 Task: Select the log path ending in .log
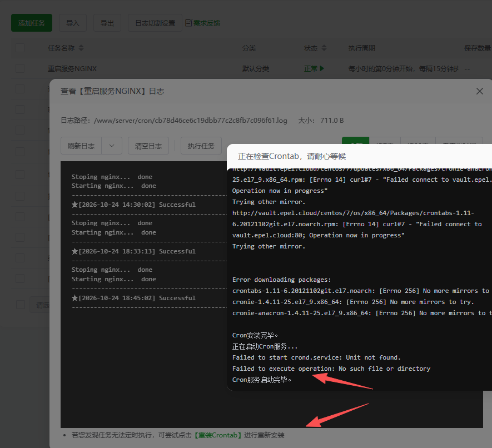[190, 121]
